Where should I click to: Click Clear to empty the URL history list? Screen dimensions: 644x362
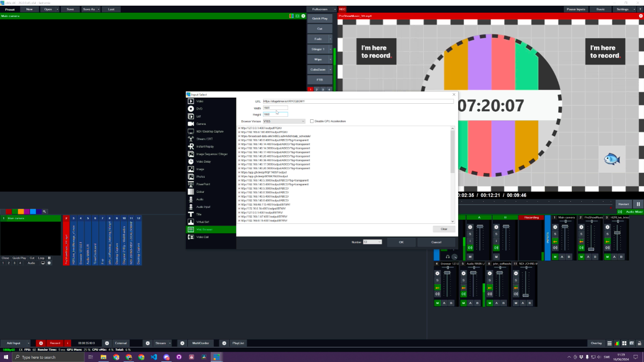(x=443, y=229)
